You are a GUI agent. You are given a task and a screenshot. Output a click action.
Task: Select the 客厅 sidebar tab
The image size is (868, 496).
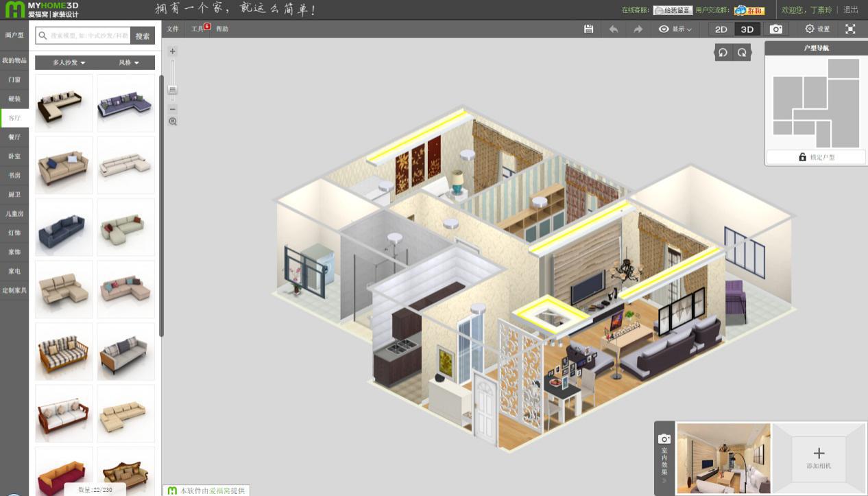[14, 118]
